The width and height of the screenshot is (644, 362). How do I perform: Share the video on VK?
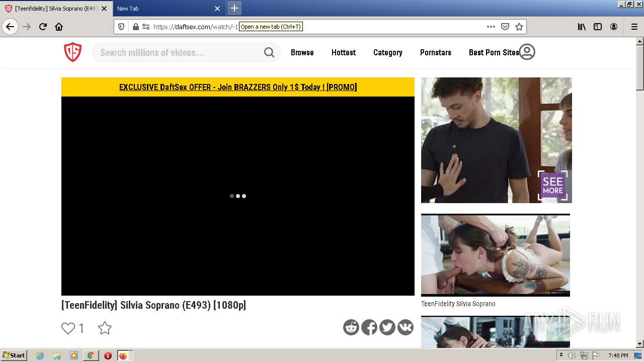pyautogui.click(x=406, y=327)
